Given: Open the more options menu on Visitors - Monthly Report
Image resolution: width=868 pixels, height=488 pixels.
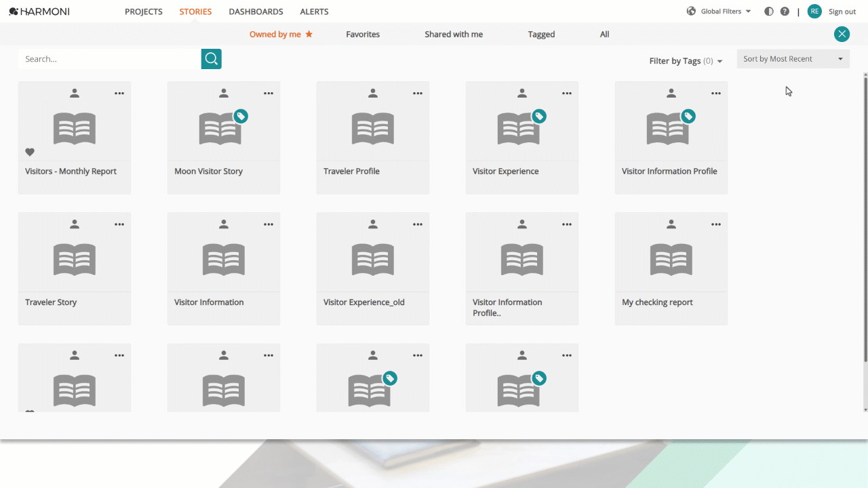Looking at the screenshot, I should 119,93.
